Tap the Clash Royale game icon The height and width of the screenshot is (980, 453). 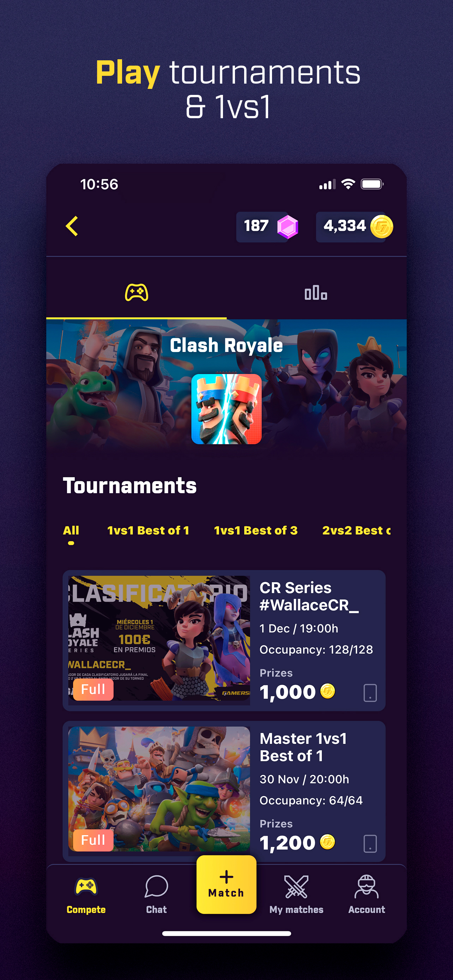click(226, 409)
